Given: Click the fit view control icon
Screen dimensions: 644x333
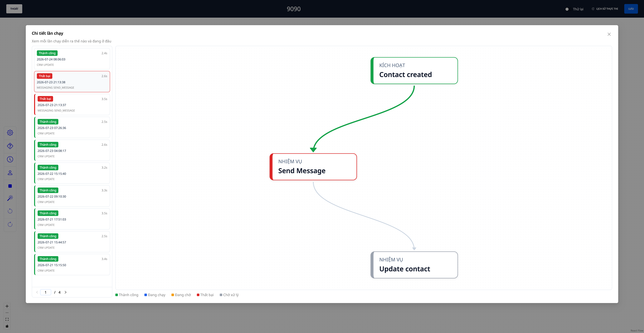Looking at the screenshot, I should tap(7, 319).
